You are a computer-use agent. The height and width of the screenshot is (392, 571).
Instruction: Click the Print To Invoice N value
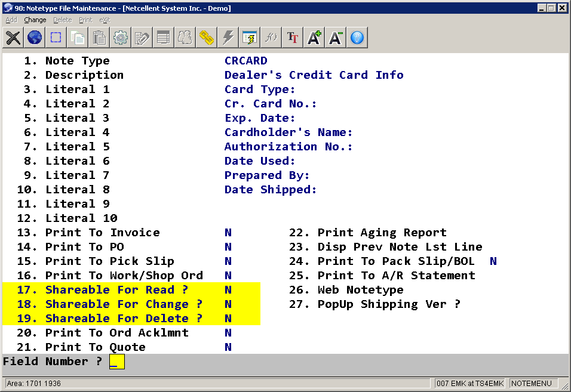click(228, 233)
